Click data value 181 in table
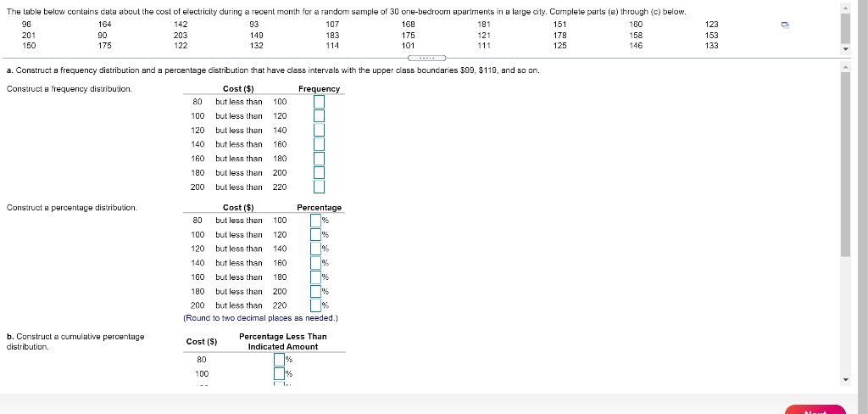 (484, 25)
